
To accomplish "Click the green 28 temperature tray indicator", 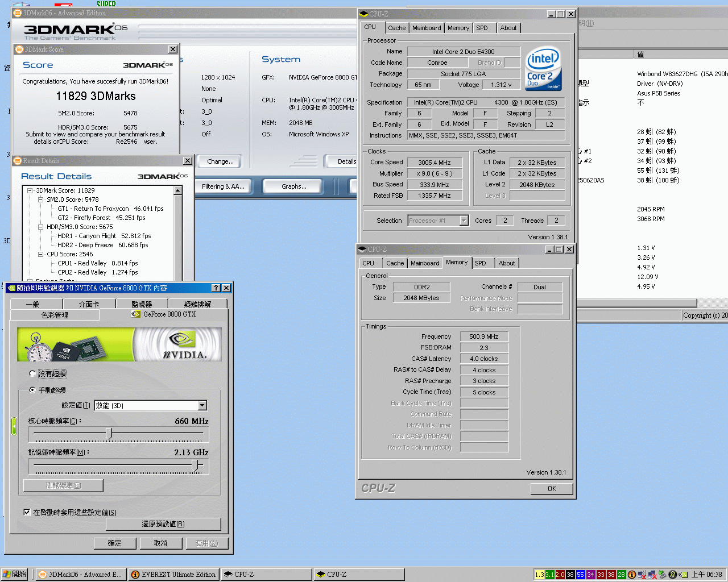I will [x=622, y=575].
